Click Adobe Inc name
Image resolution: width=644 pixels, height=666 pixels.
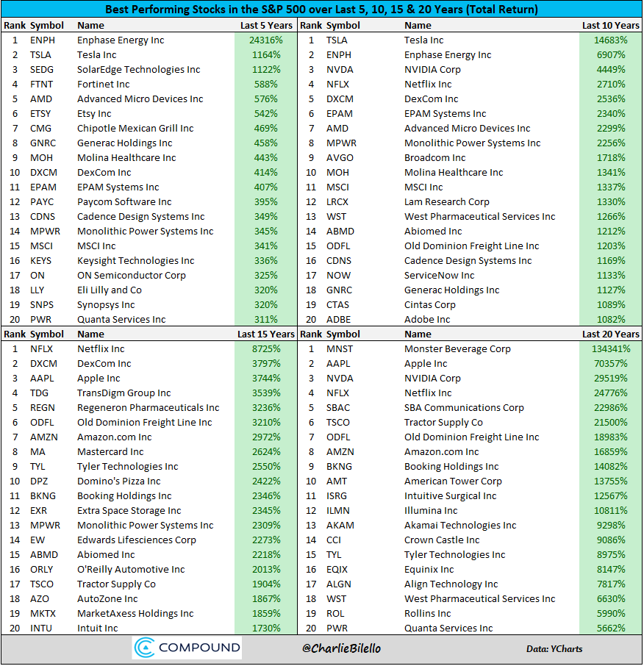427,320
